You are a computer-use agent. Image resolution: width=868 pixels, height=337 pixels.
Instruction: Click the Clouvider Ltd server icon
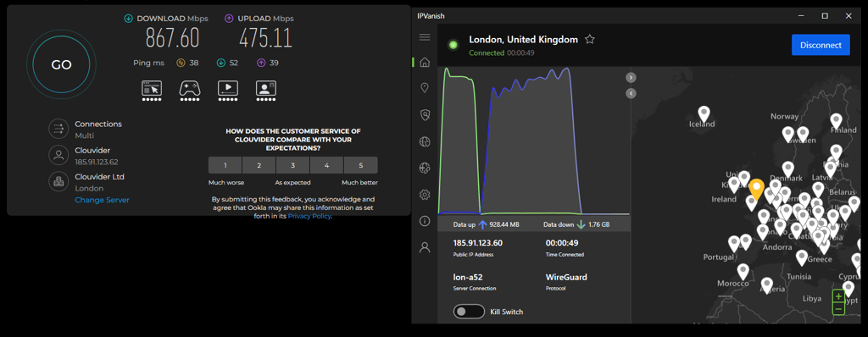(x=58, y=181)
